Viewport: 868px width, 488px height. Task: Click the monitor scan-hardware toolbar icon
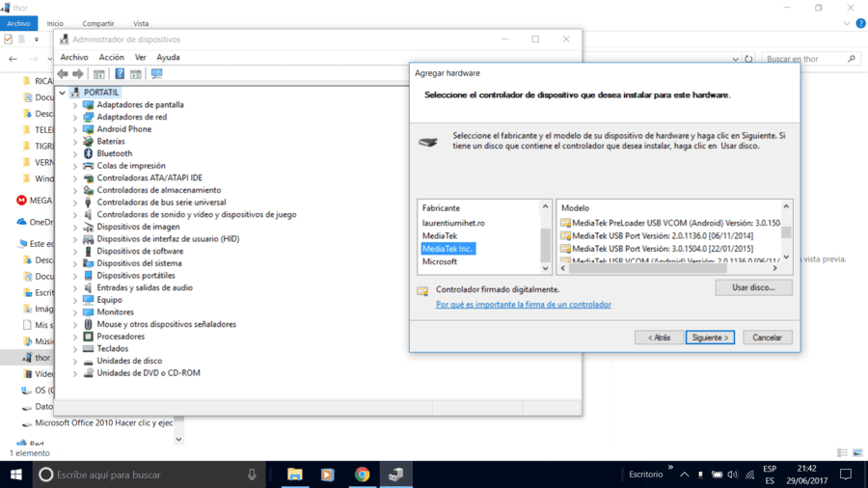[x=156, y=73]
